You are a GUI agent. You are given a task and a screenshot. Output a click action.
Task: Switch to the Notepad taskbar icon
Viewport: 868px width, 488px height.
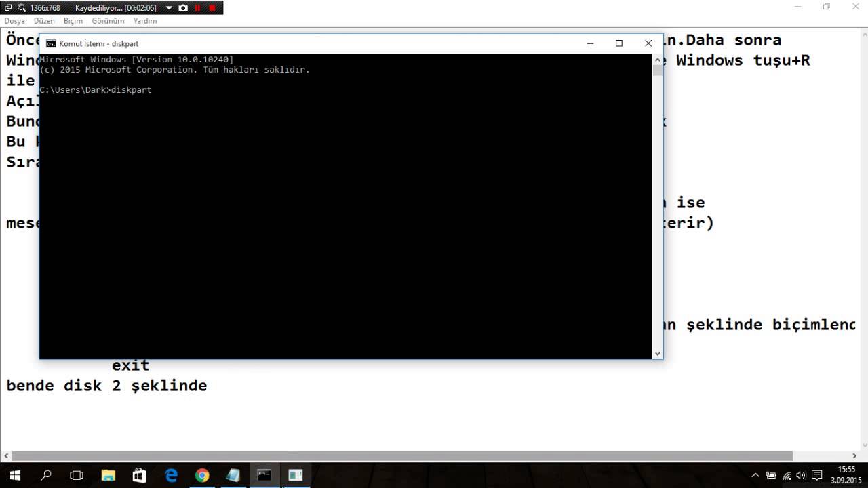[x=233, y=475]
